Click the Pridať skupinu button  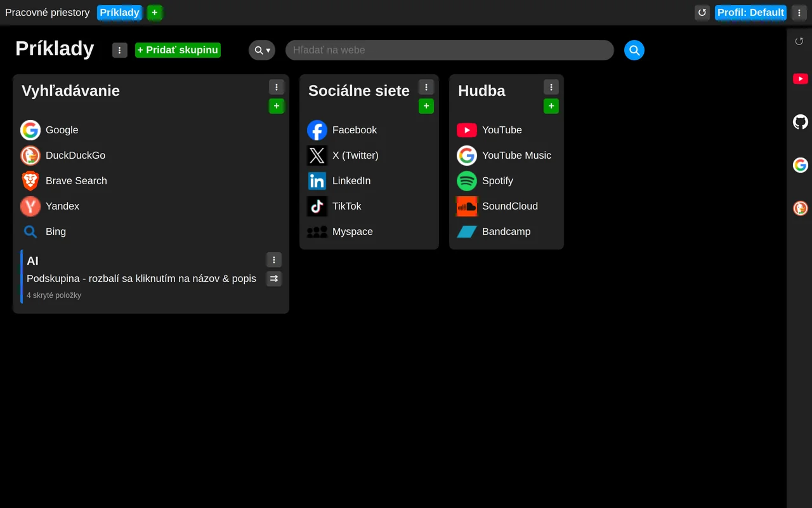pos(178,50)
